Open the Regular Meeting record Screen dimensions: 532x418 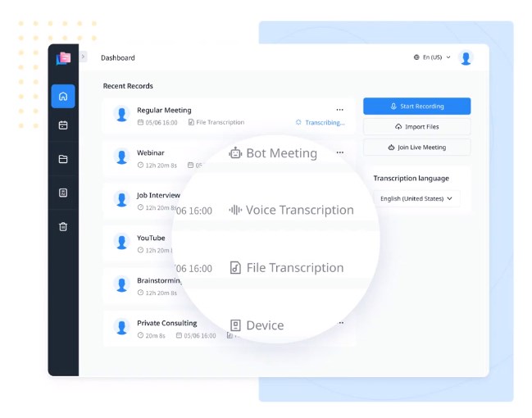tap(229, 116)
